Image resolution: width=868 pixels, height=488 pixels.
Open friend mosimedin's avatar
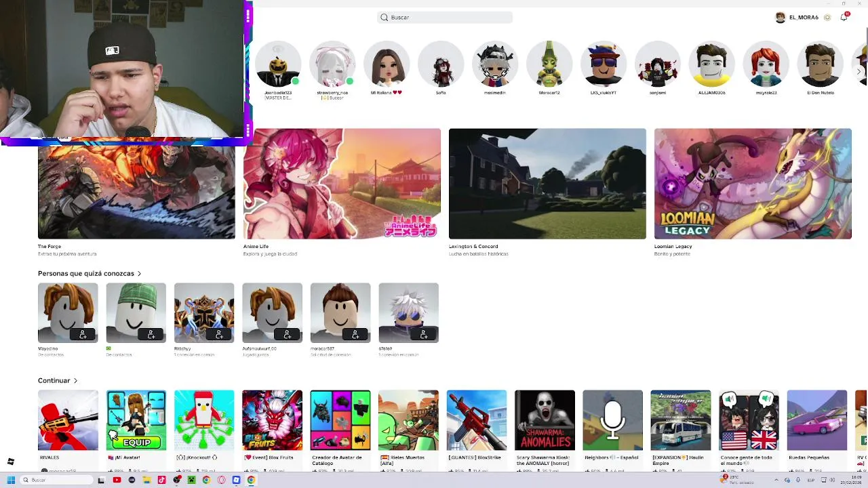tap(495, 64)
